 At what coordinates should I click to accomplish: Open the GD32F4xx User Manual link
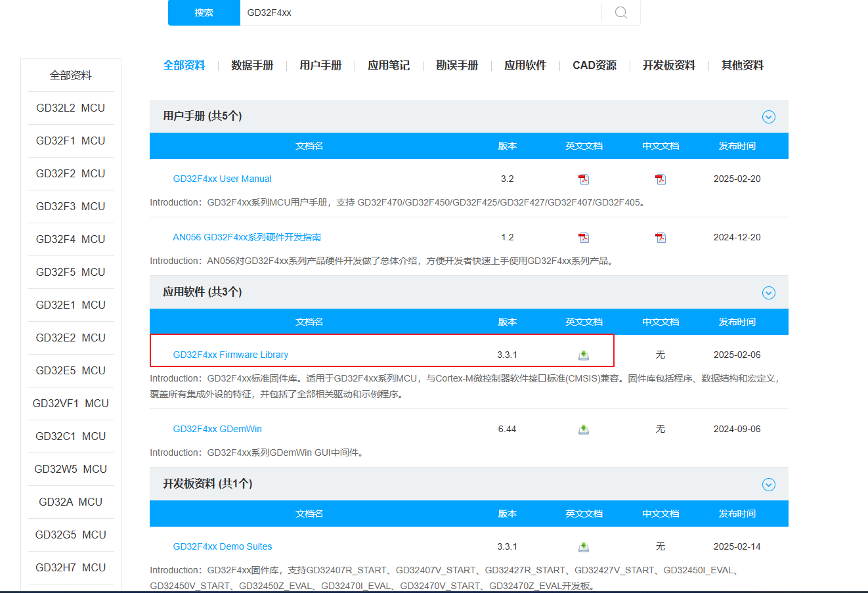point(222,179)
